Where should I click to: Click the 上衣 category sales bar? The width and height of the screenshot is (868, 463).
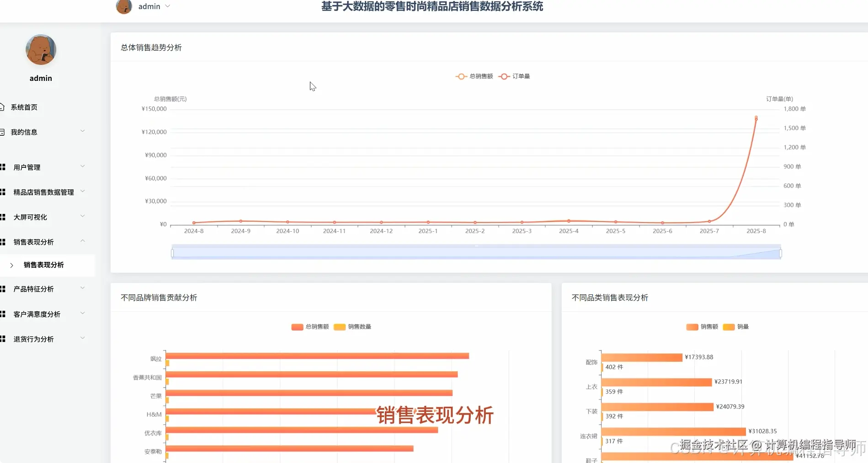pos(657,382)
